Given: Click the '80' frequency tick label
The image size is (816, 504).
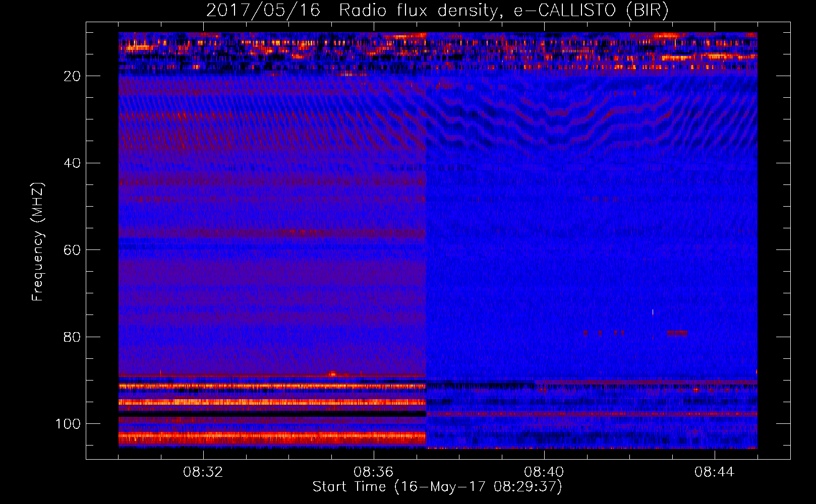Looking at the screenshot, I should (73, 337).
